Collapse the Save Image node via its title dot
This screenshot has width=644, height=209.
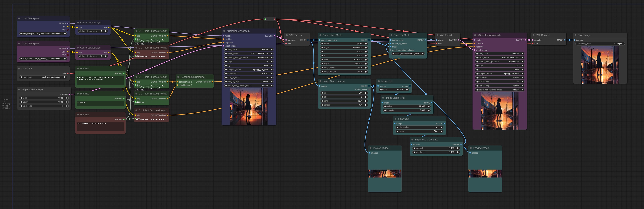575,35
